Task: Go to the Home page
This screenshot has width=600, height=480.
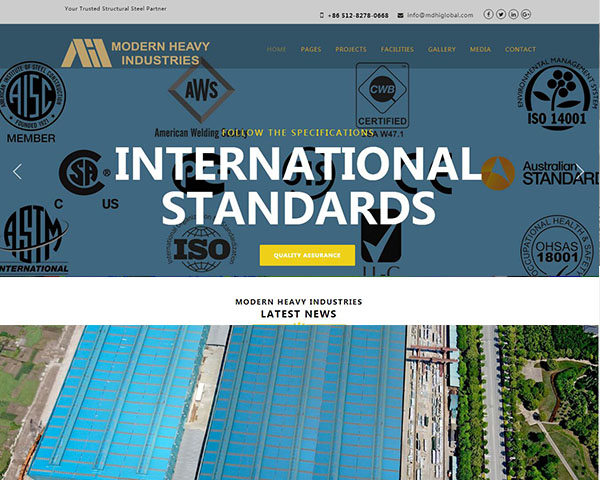Action: (277, 49)
